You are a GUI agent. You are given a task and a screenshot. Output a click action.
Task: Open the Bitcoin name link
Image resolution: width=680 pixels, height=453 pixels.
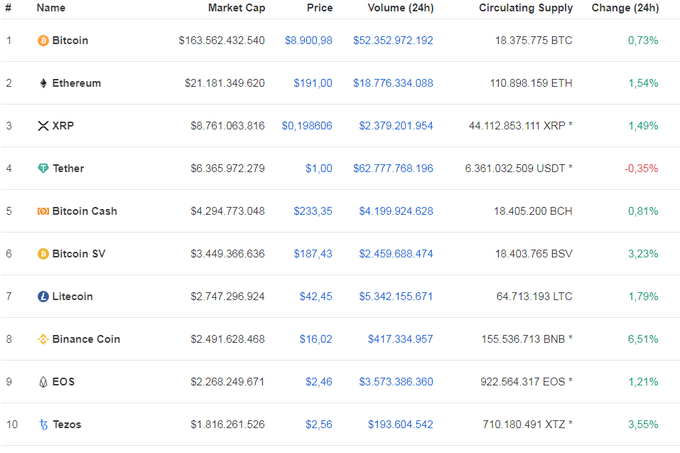[70, 41]
